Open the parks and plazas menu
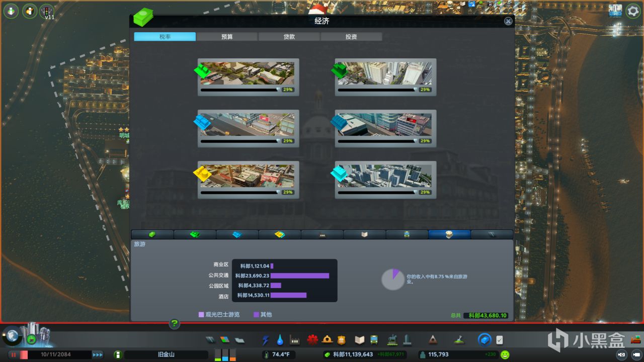This screenshot has height=362, width=644. pos(392,340)
